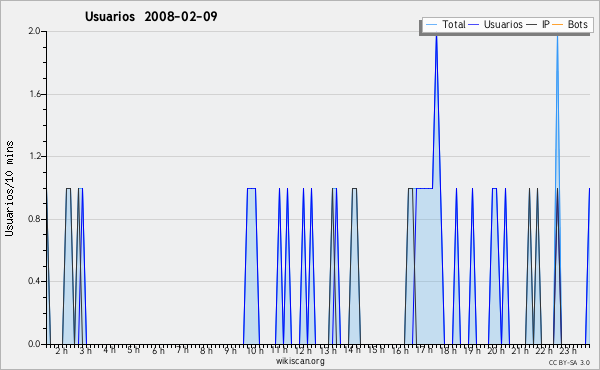Click the light blue Total legend line

pyautogui.click(x=431, y=25)
